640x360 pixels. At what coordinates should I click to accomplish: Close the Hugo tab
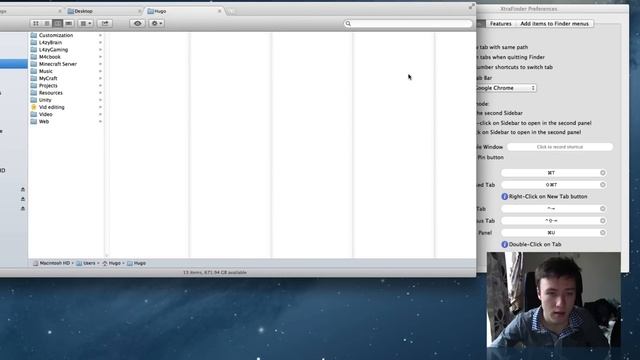(220, 11)
